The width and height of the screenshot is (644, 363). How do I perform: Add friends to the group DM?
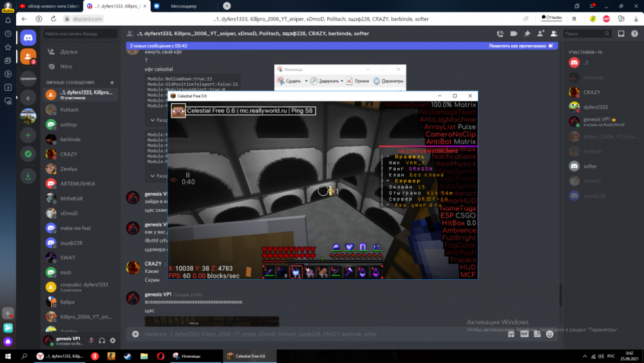point(540,34)
